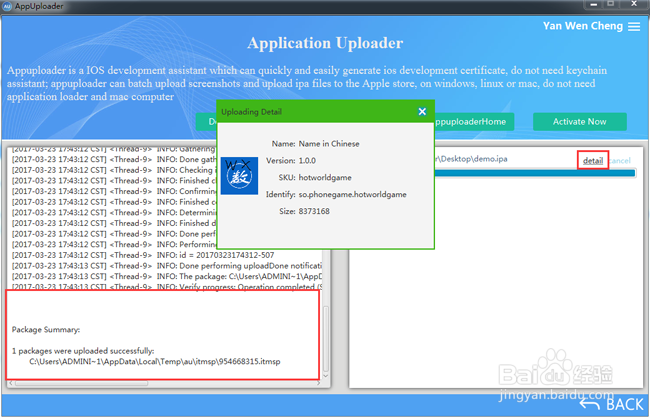Select the log line 'id = 20170323174312-507'

click(143, 255)
